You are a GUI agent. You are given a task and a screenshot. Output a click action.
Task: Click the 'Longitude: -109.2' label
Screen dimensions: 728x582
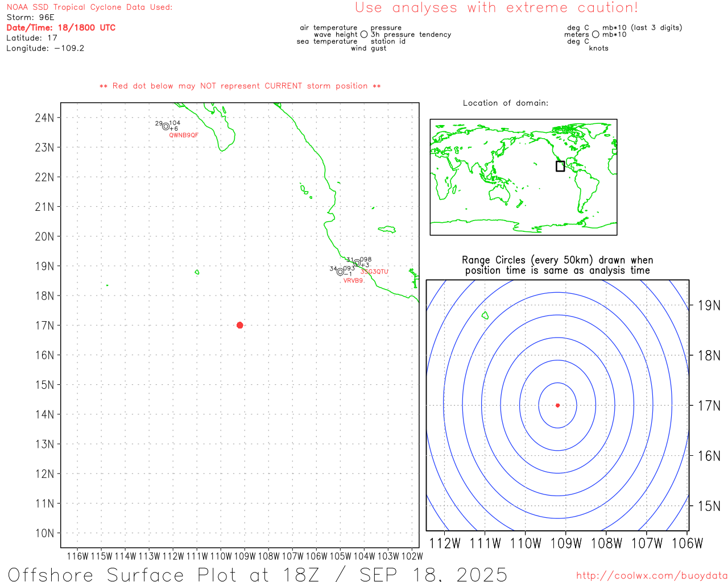(45, 48)
